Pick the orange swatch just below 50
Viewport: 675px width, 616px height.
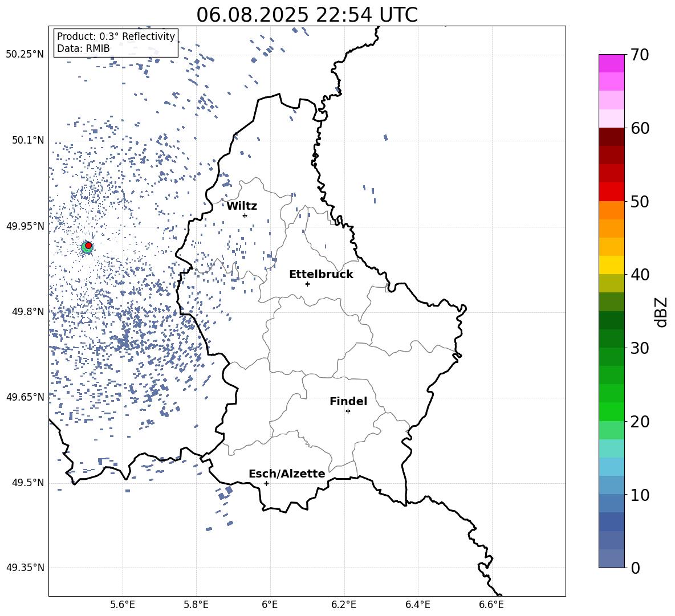(x=612, y=210)
